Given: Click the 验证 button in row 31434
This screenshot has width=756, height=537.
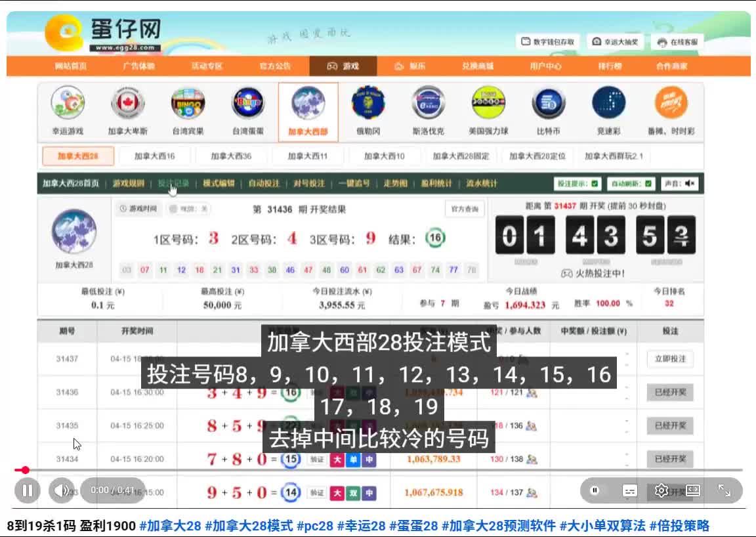Looking at the screenshot, I should pos(317,460).
